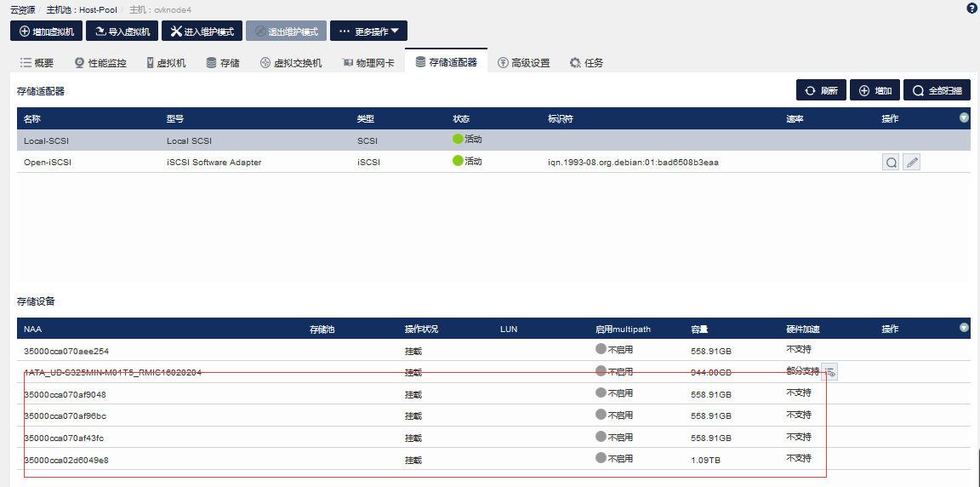This screenshot has width=980, height=487.
Task: Switch to the 任务 tab
Action: [586, 62]
